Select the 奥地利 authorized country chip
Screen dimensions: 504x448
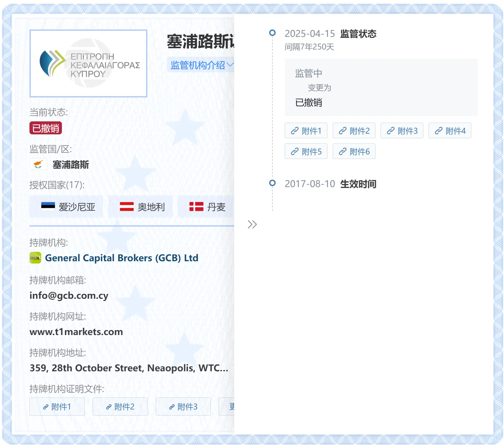click(x=141, y=207)
